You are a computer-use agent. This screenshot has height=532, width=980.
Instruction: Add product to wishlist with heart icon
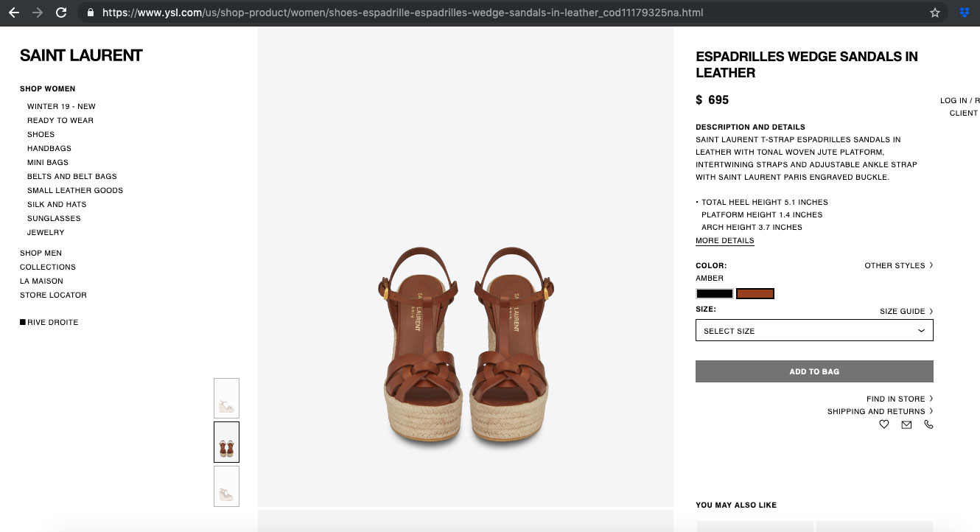[x=884, y=424]
